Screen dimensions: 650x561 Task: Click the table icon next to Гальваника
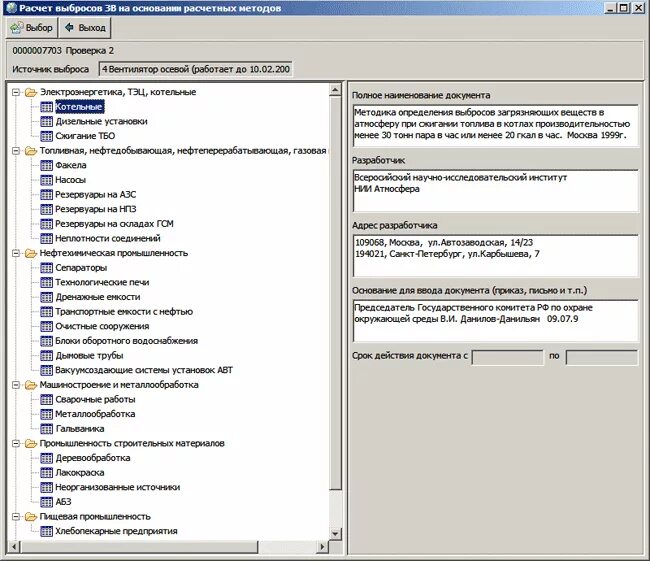click(x=46, y=429)
